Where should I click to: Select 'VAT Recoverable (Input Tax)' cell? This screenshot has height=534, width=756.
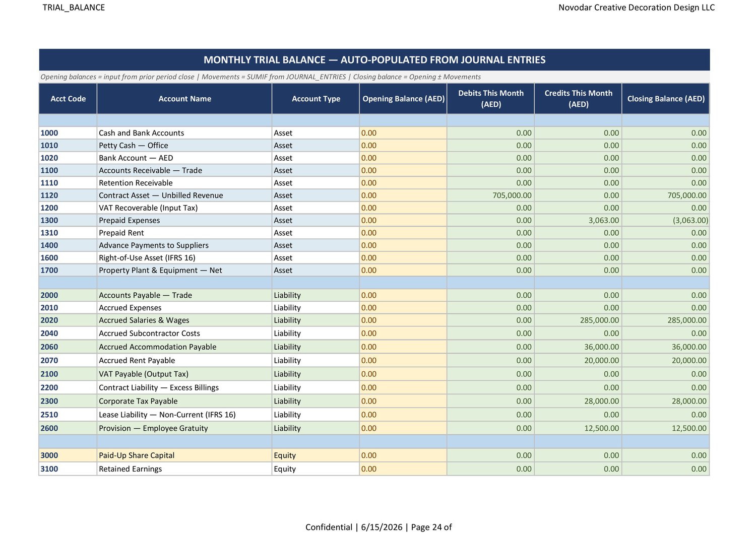click(x=184, y=208)
